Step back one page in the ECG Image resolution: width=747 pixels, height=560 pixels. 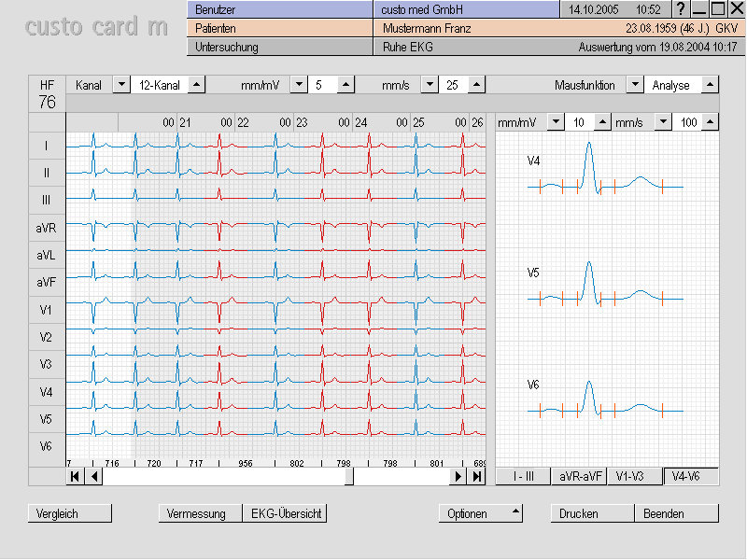tap(93, 476)
